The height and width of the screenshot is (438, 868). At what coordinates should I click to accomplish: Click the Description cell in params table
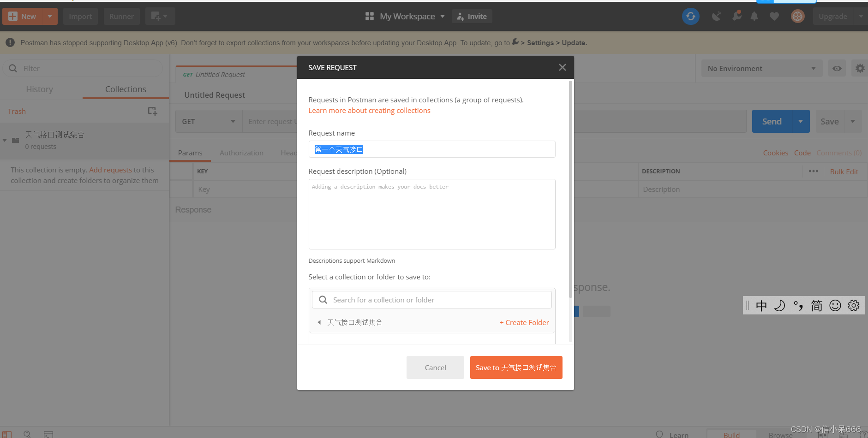point(752,189)
